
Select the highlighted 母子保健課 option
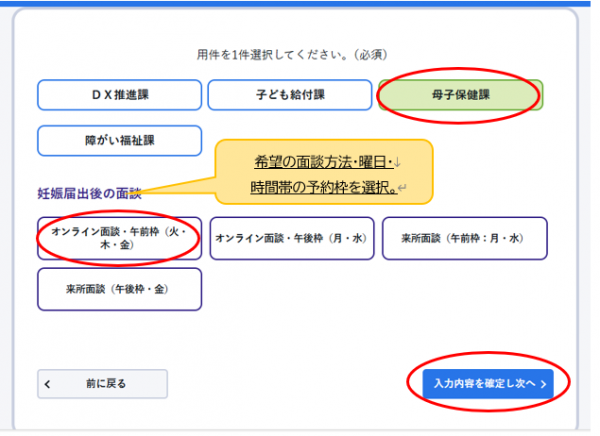tap(459, 95)
